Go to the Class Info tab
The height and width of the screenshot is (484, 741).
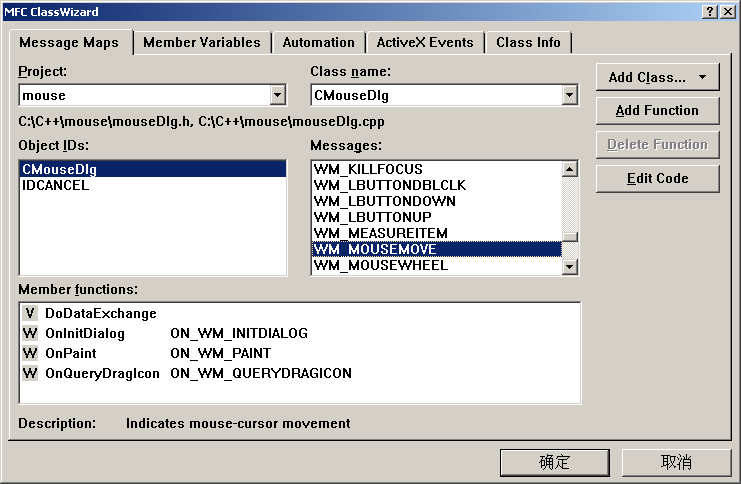(x=528, y=43)
